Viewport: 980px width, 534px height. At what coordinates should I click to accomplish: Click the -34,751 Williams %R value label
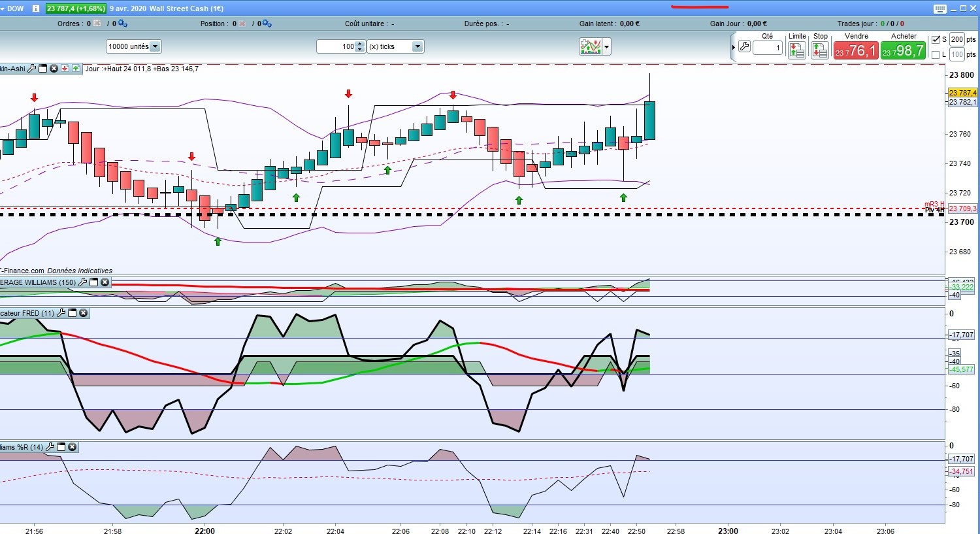[x=962, y=471]
